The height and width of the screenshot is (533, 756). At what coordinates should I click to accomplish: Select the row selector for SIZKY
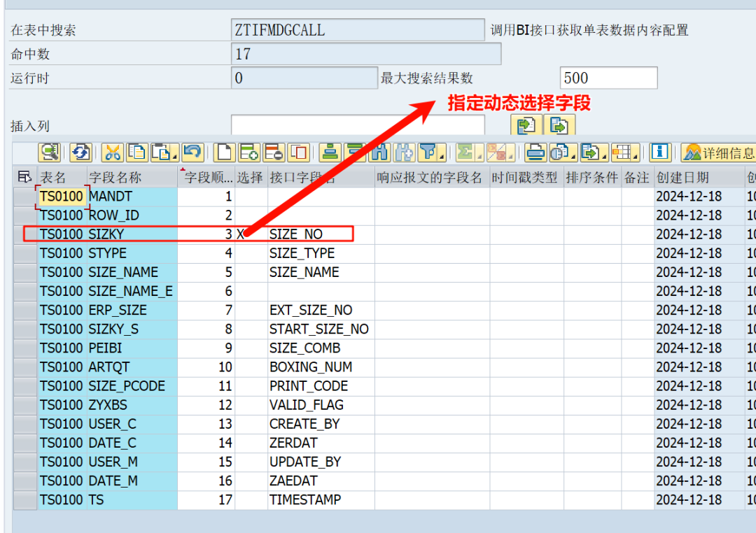click(25, 234)
